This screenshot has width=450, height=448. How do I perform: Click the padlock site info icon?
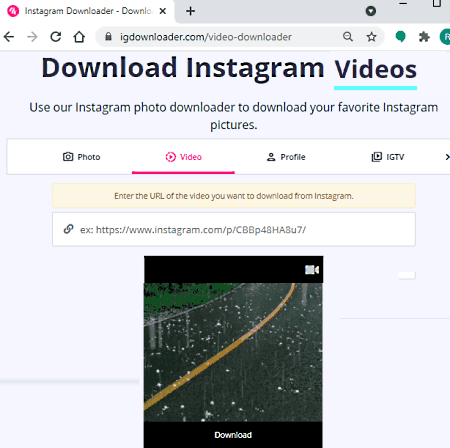[108, 37]
